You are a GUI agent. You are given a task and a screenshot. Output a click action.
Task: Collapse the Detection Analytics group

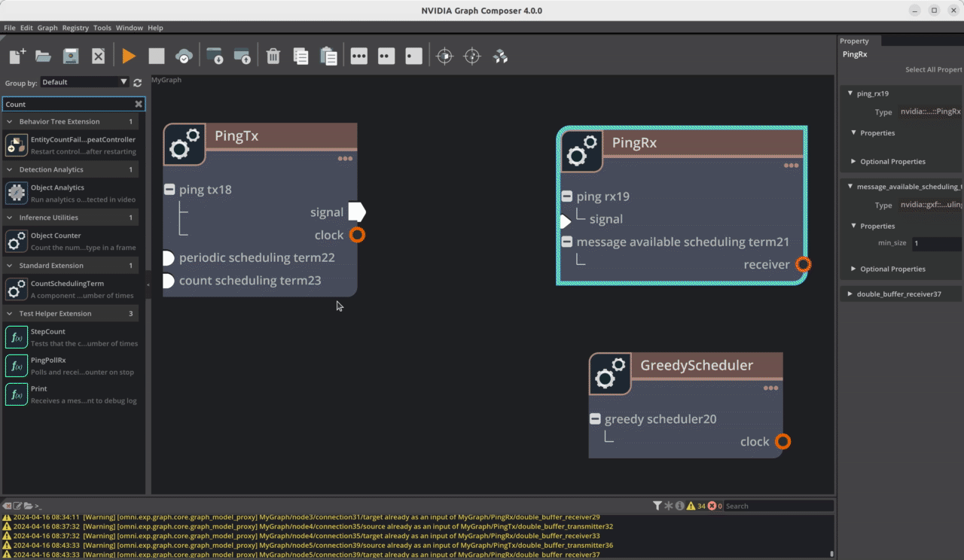10,169
